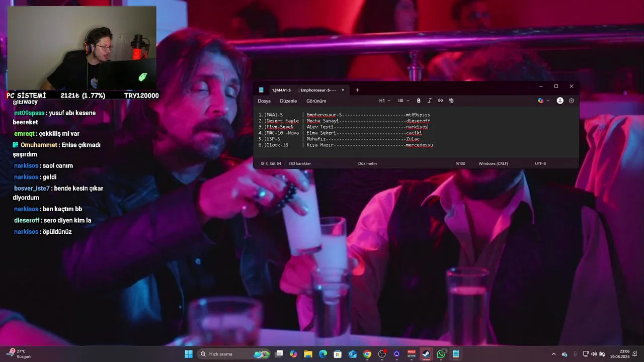Viewport: 644px width, 362px height.
Task: Click Elma Şekeri text in Notepad
Action: point(322,133)
